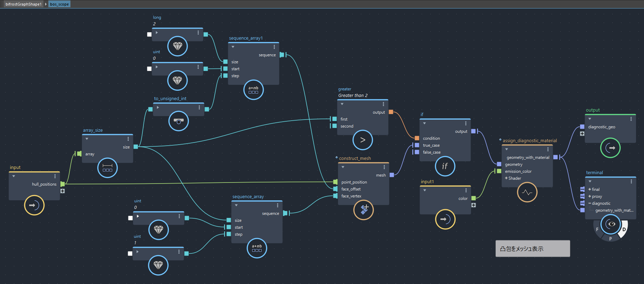
Task: Collapse the diagnostic group in terminal node
Action: pyautogui.click(x=589, y=203)
